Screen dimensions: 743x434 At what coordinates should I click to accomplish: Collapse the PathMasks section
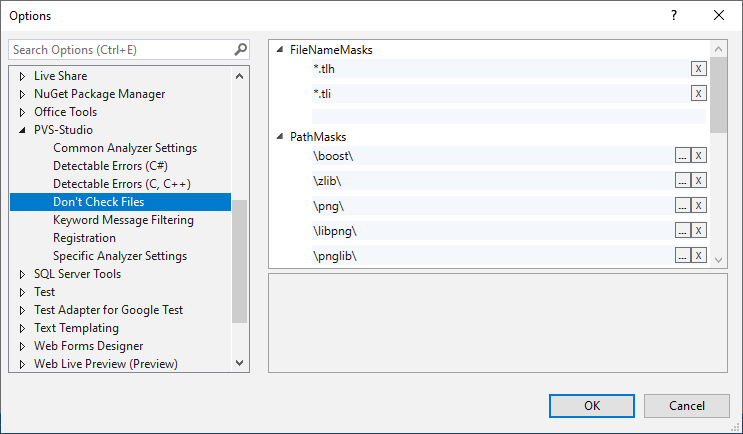coord(278,136)
